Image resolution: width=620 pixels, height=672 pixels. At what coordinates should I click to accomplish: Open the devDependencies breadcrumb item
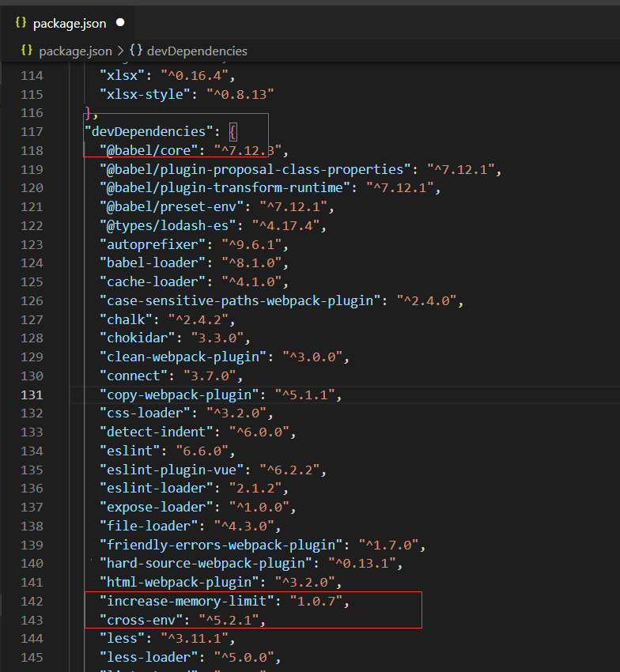(197, 51)
